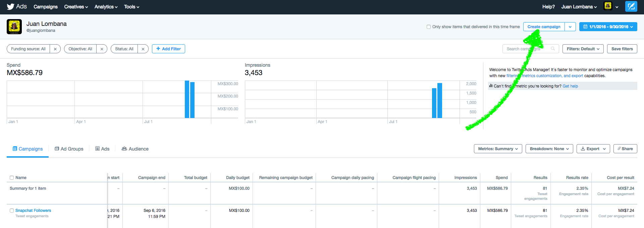
Task: Open the Snapchat Followers campaign link
Action: click(33, 211)
